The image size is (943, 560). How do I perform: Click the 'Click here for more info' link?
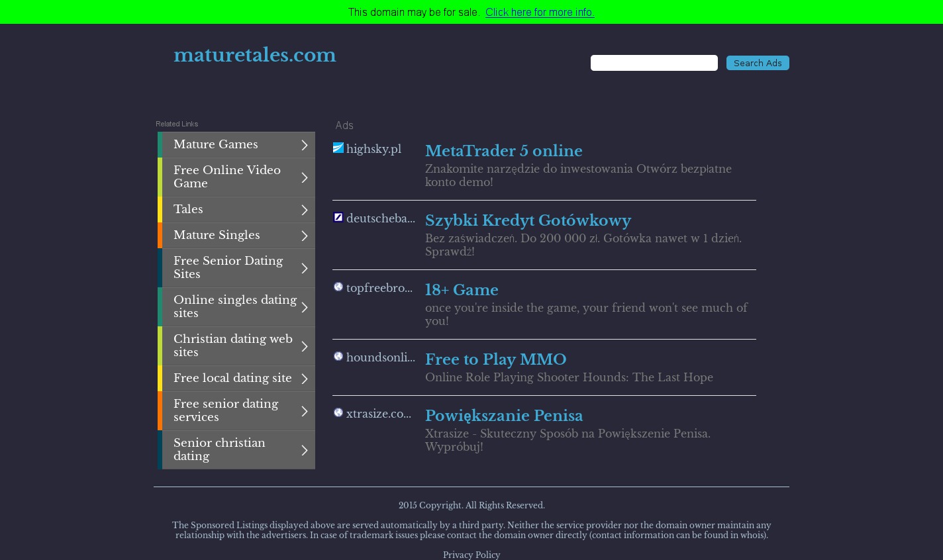(x=540, y=12)
